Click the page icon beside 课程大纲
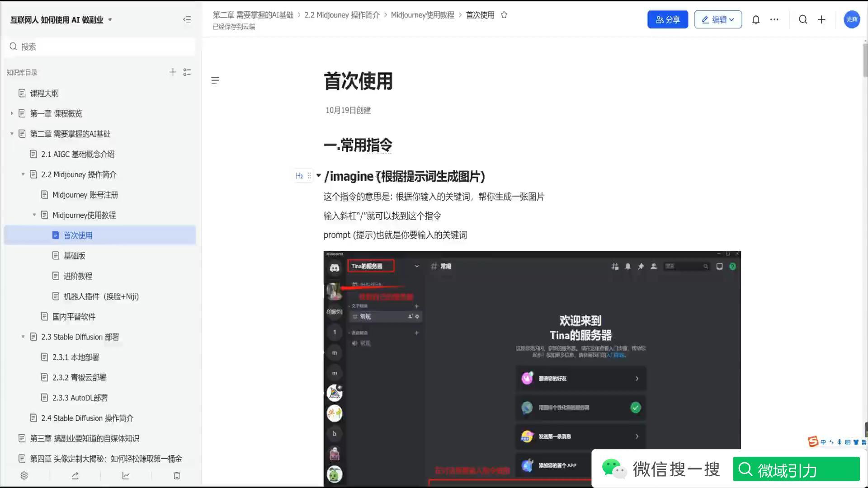Viewport: 868px width, 488px height. click(22, 93)
